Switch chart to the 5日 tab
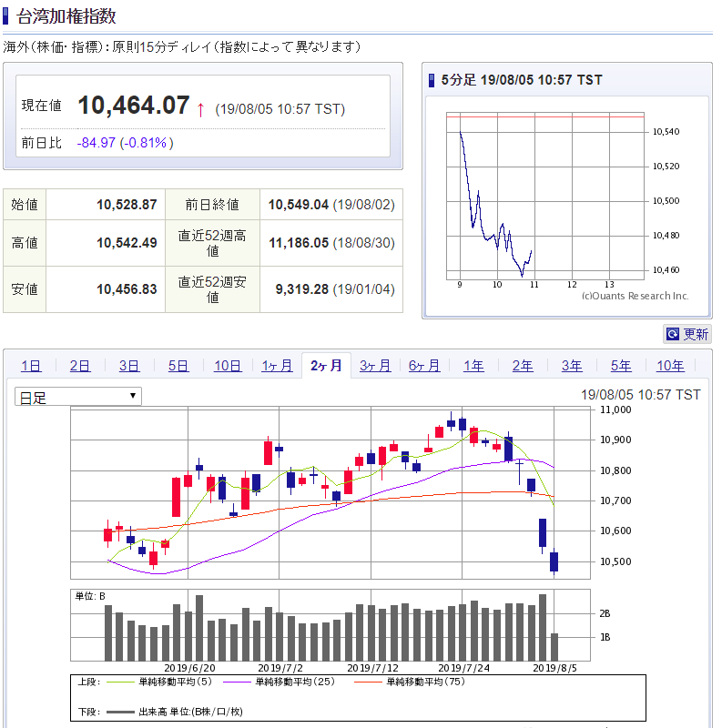The image size is (722, 728). (178, 366)
